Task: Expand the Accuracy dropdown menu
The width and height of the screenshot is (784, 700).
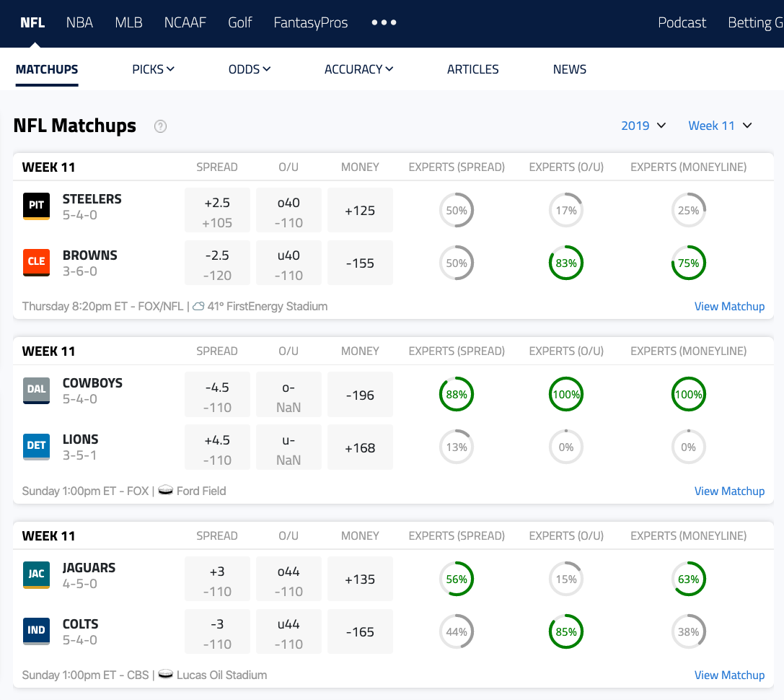Action: (358, 69)
